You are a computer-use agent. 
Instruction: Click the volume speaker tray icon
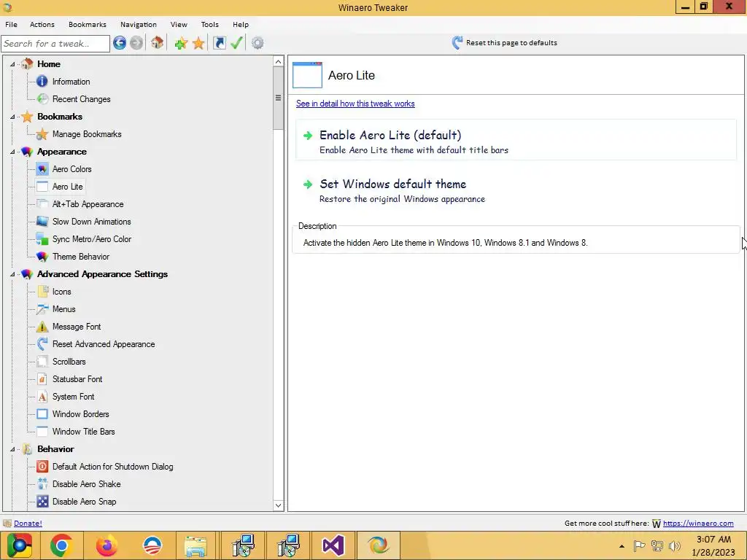pos(675,546)
